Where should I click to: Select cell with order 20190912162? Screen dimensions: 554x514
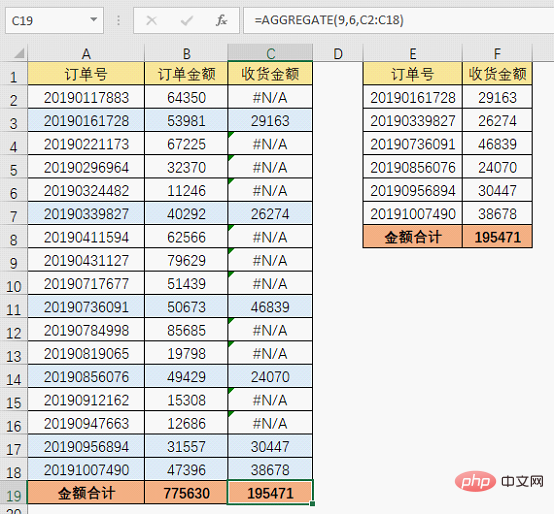[86, 400]
